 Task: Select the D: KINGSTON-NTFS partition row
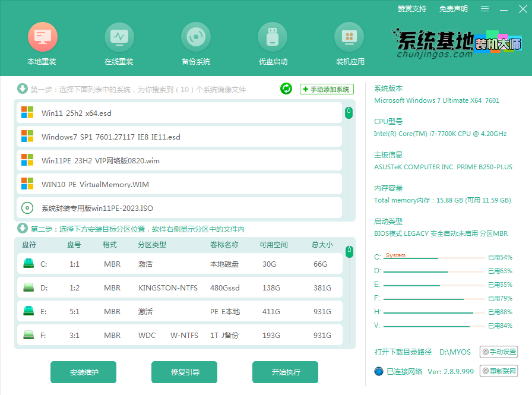click(178, 287)
